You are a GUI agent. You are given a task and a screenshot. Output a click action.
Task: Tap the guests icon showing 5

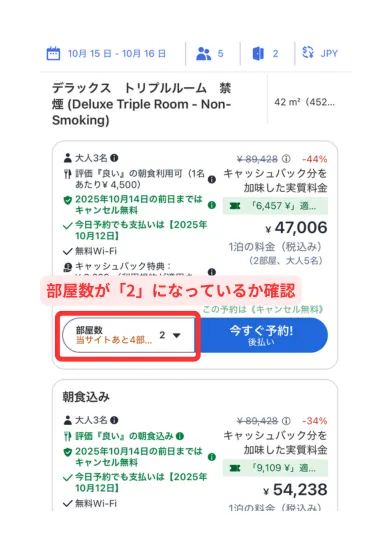pos(203,54)
